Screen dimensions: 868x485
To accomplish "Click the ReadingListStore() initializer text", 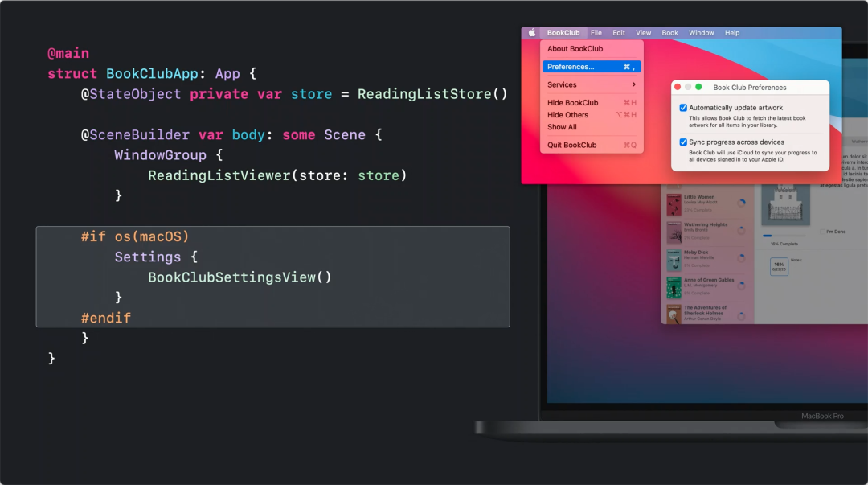I will 432,94.
